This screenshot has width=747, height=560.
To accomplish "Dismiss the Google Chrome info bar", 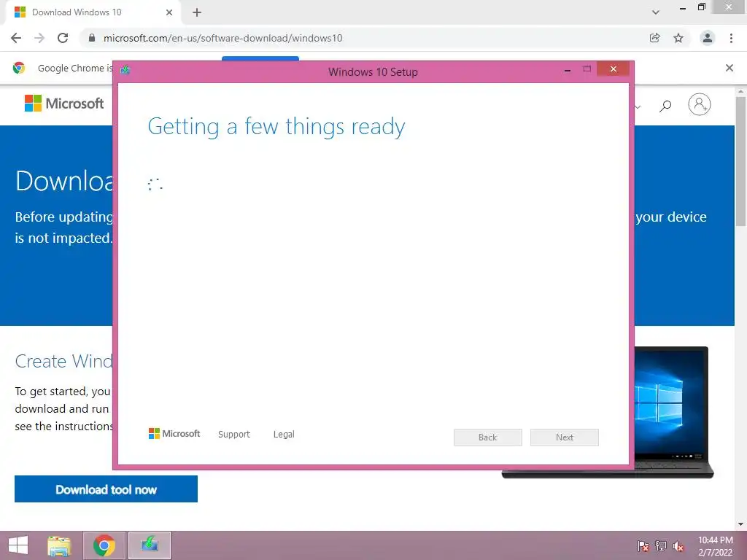I will [729, 68].
